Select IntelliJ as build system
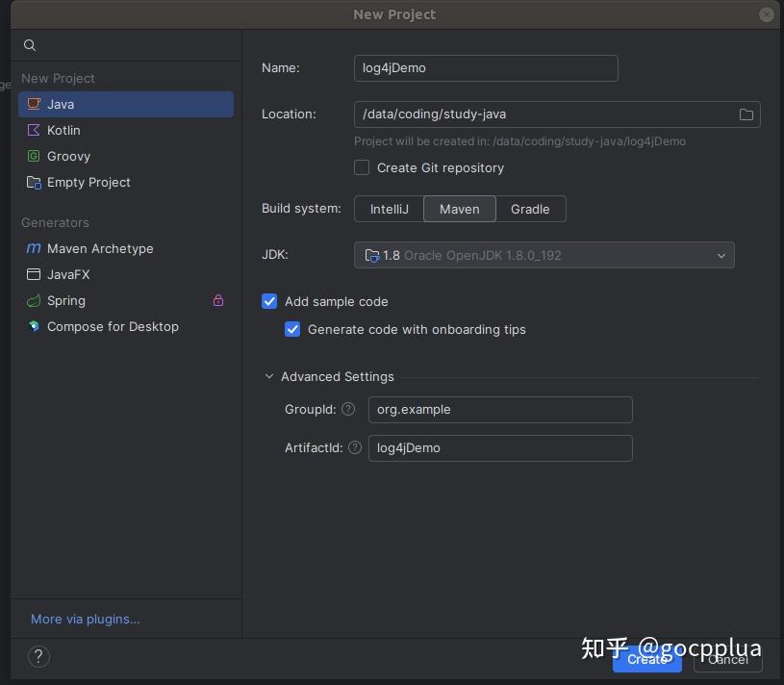 390,209
